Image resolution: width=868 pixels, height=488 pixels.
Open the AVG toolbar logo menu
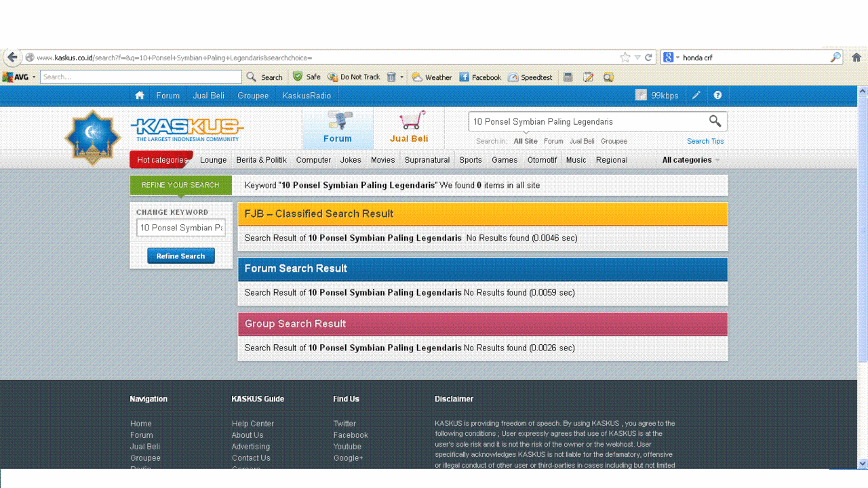click(x=18, y=77)
